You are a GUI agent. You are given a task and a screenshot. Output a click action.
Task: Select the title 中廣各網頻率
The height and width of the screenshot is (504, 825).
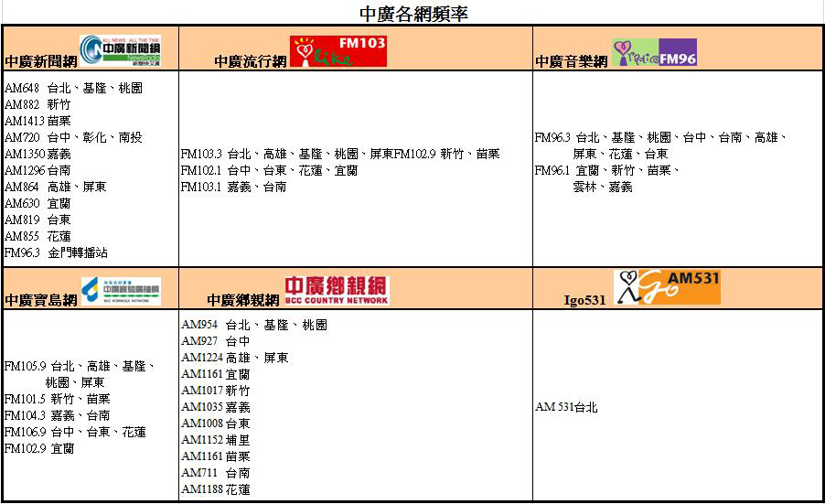413,14
